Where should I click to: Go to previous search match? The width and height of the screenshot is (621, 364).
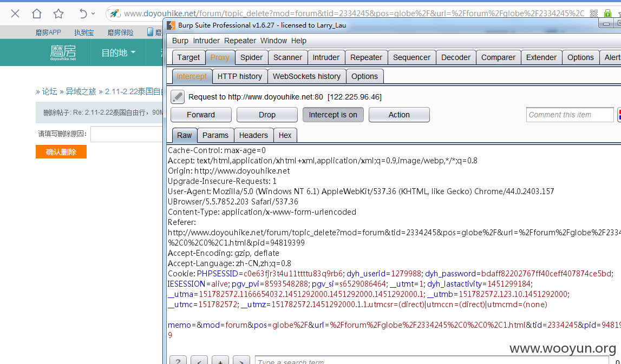click(199, 360)
